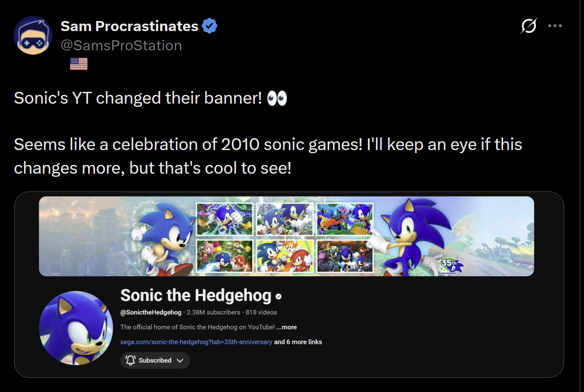Click the @SamsProStation handle
The image size is (584, 392).
click(121, 45)
